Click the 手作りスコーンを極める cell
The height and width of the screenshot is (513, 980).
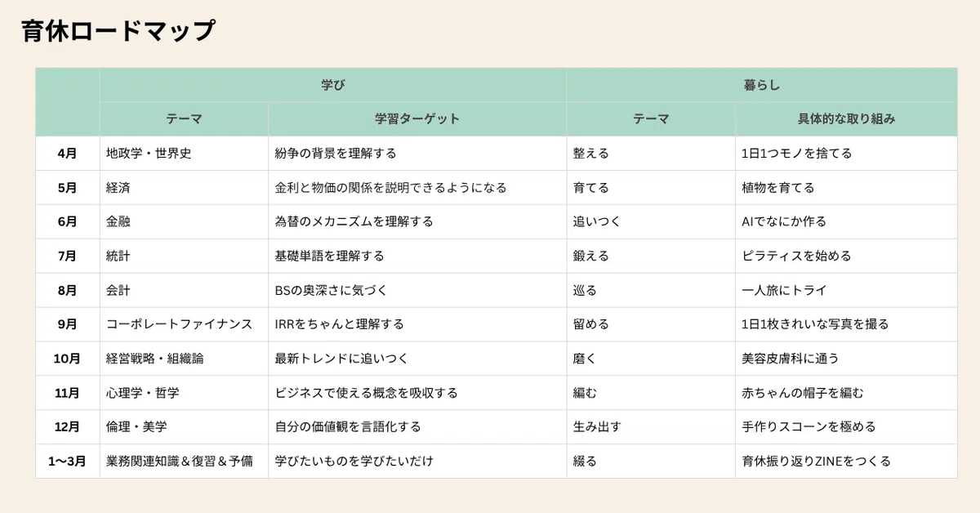846,426
